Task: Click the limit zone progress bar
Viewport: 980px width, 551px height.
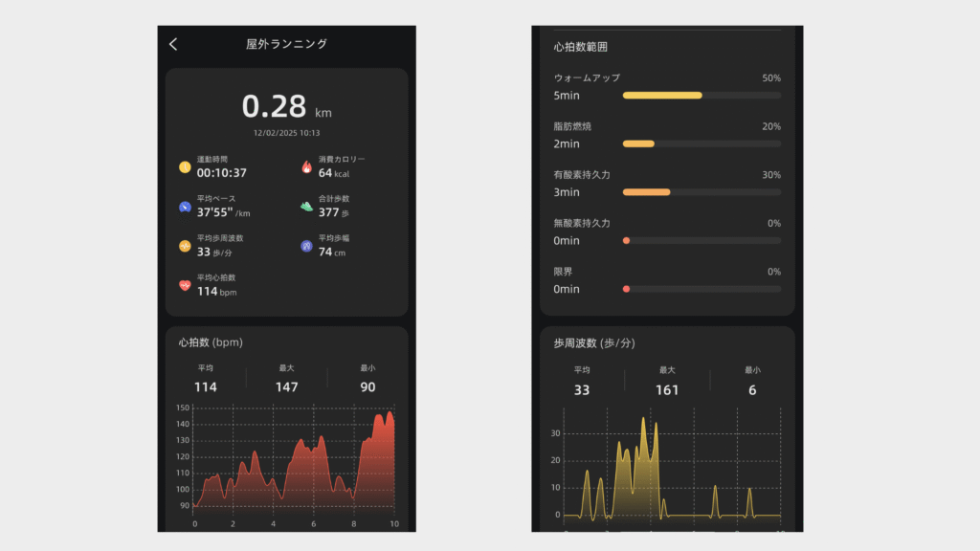Action: [702, 289]
